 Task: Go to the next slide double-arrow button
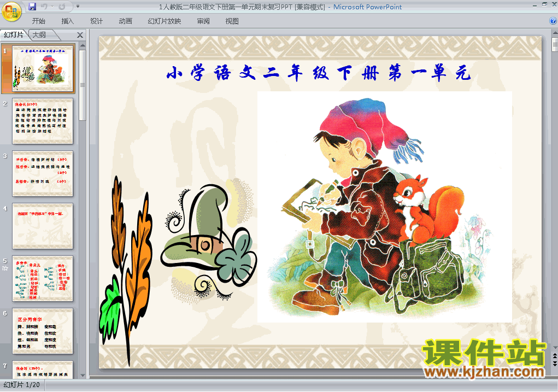click(555, 363)
